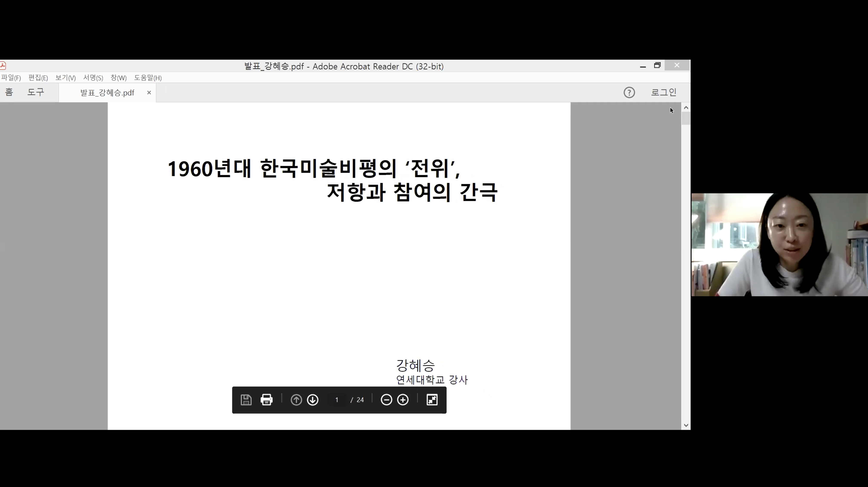Open the 파일(F) menu
Viewport: 868px width, 487px height.
coord(11,78)
